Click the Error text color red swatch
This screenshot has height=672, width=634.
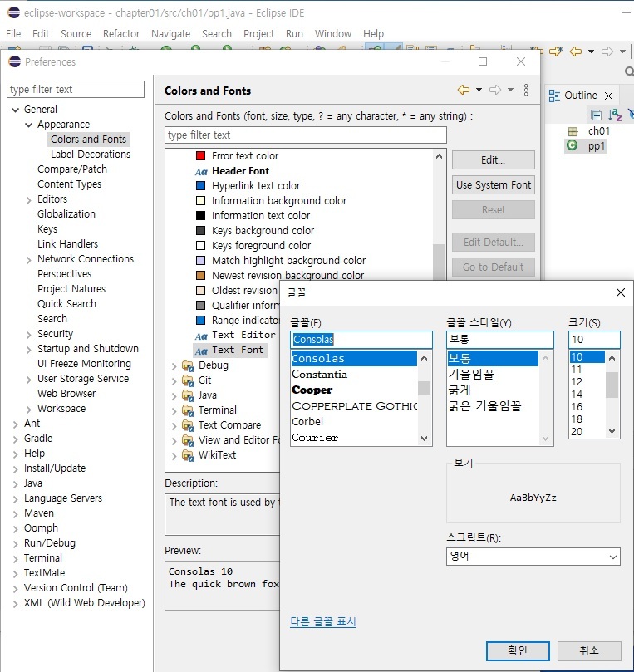[200, 155]
